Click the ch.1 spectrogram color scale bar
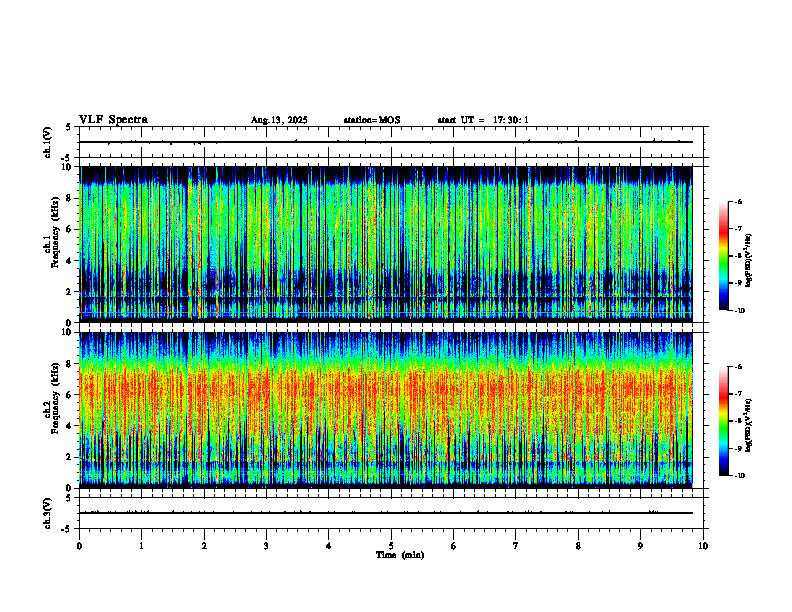This screenshot has width=792, height=612. [x=723, y=256]
